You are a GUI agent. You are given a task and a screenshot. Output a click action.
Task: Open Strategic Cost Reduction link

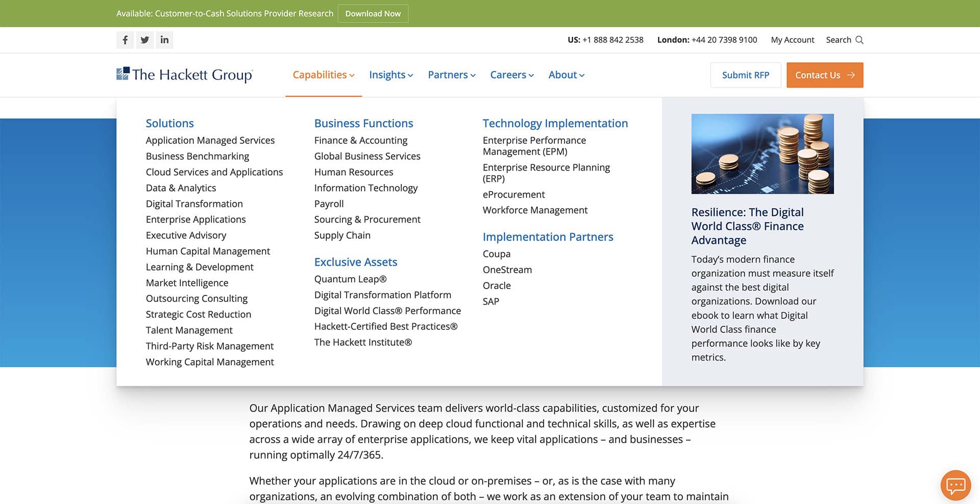coord(199,314)
